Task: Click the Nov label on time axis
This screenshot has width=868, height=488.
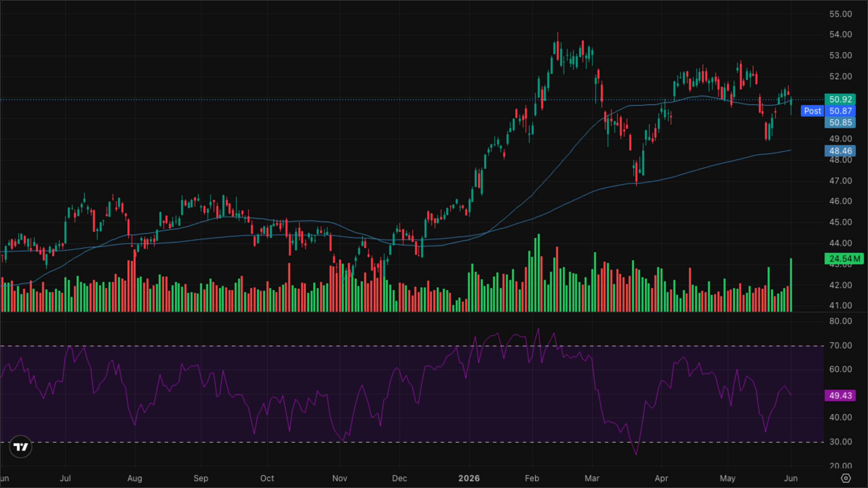Action: (340, 478)
